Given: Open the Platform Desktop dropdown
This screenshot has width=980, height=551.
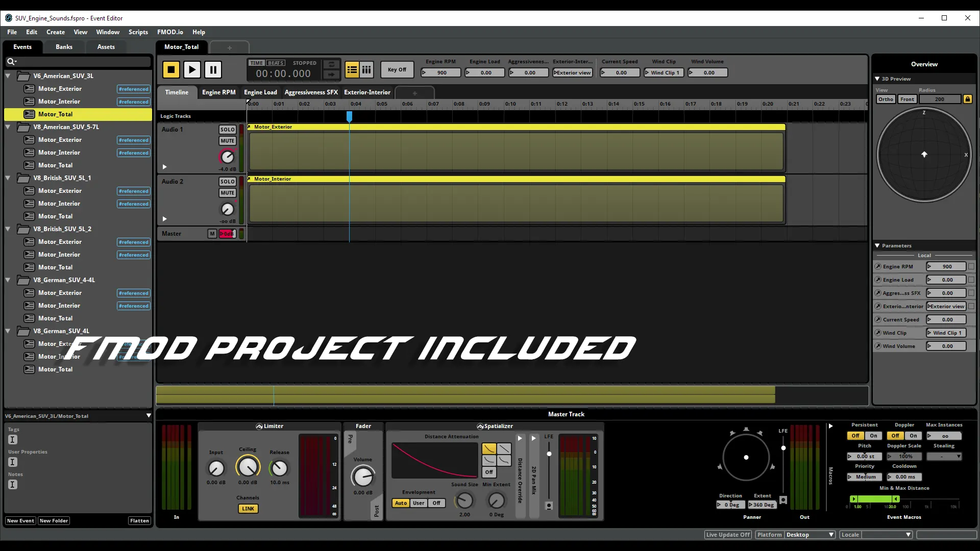Looking at the screenshot, I should (x=810, y=535).
